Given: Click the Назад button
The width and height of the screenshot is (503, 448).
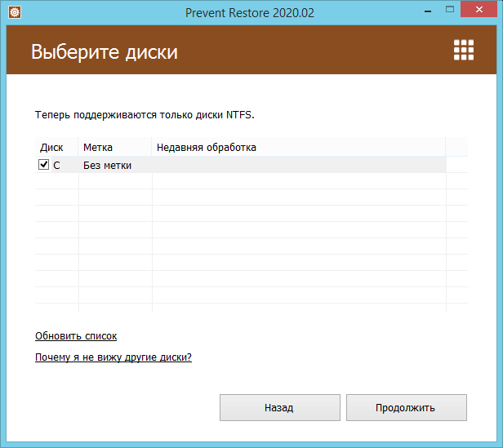Looking at the screenshot, I should [x=280, y=407].
